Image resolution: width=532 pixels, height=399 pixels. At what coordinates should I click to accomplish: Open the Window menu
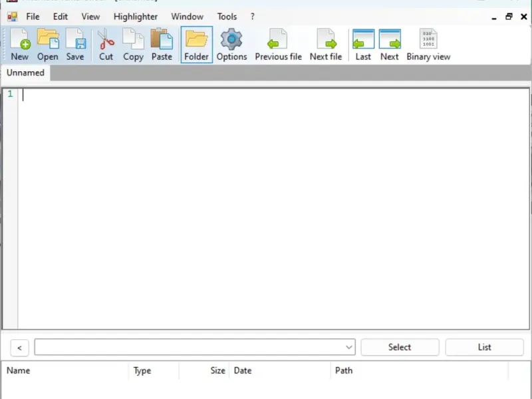pyautogui.click(x=188, y=17)
